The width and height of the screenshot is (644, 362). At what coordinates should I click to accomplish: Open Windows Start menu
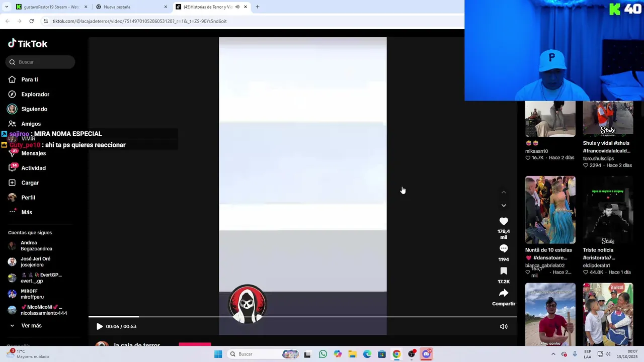pos(218,354)
